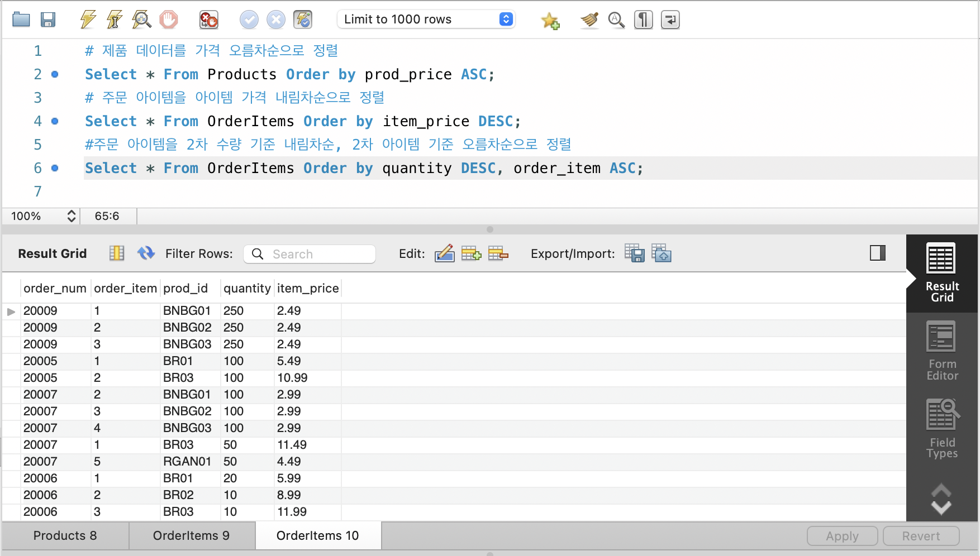
Task: Open Form Editor view in sidebar
Action: pyautogui.click(x=942, y=352)
